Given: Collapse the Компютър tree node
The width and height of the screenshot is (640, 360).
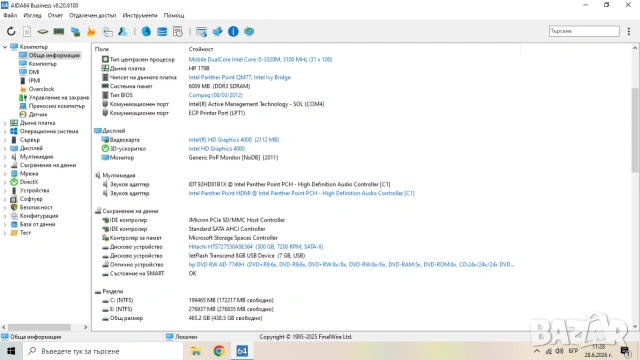Looking at the screenshot, I should [x=5, y=47].
